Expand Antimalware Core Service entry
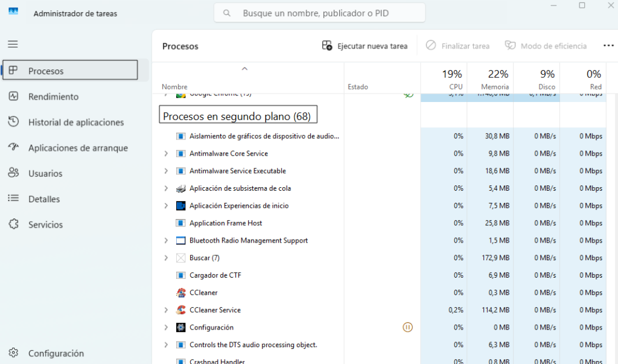Image resolution: width=618 pixels, height=364 pixels. point(166,153)
